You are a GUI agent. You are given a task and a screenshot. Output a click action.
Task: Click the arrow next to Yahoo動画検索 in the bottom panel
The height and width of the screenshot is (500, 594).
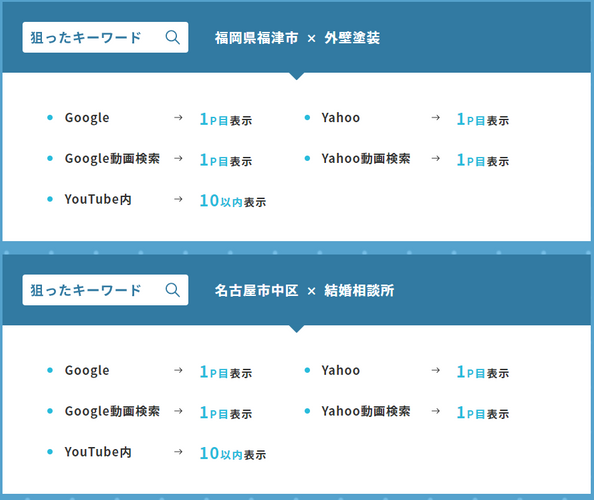click(x=436, y=411)
